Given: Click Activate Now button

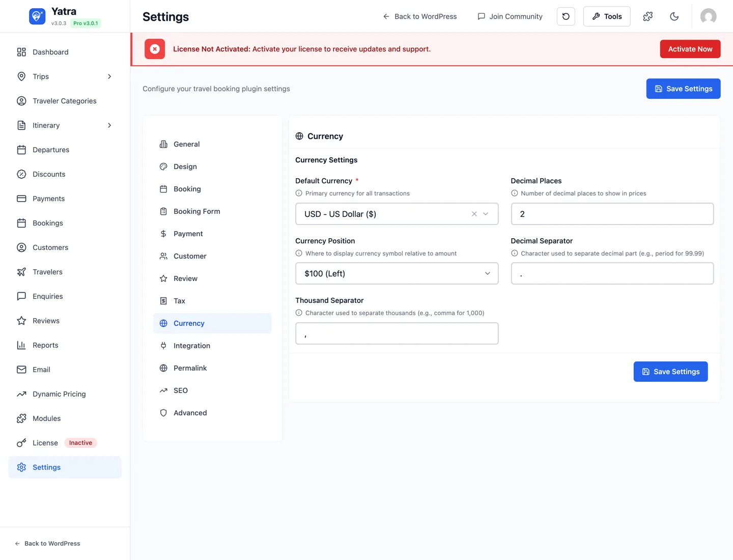Looking at the screenshot, I should point(690,49).
